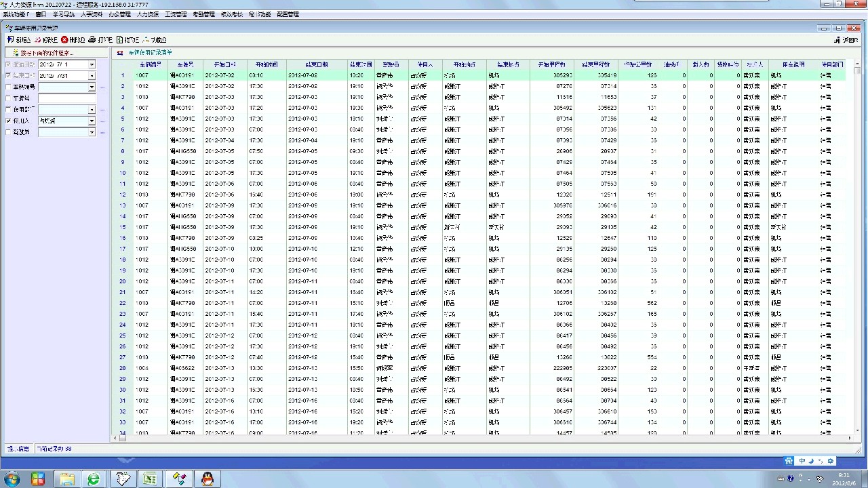
Task: Open QQ penguin icon in taskbar
Action: (208, 479)
